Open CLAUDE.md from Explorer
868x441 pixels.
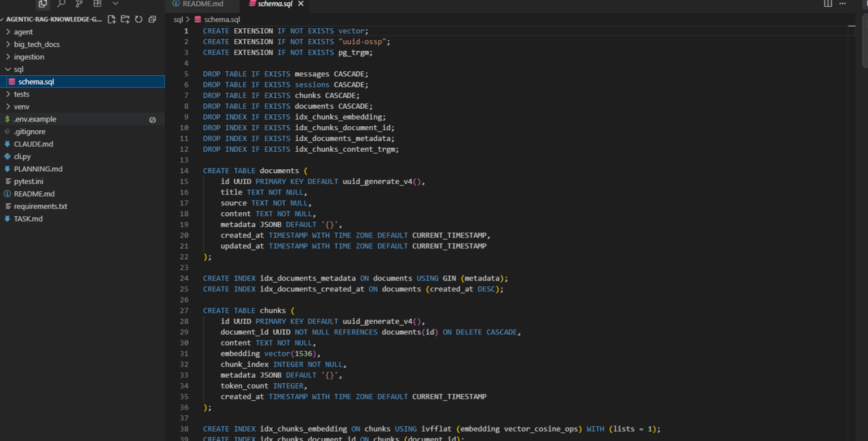tap(82, 144)
